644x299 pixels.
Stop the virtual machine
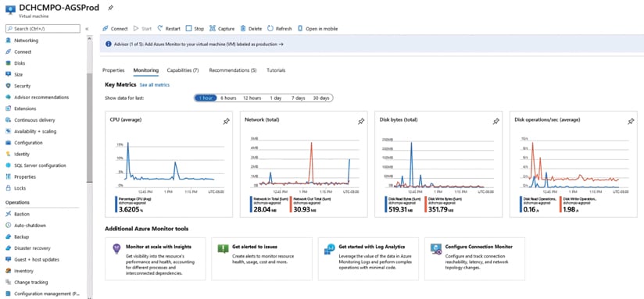pyautogui.click(x=195, y=29)
